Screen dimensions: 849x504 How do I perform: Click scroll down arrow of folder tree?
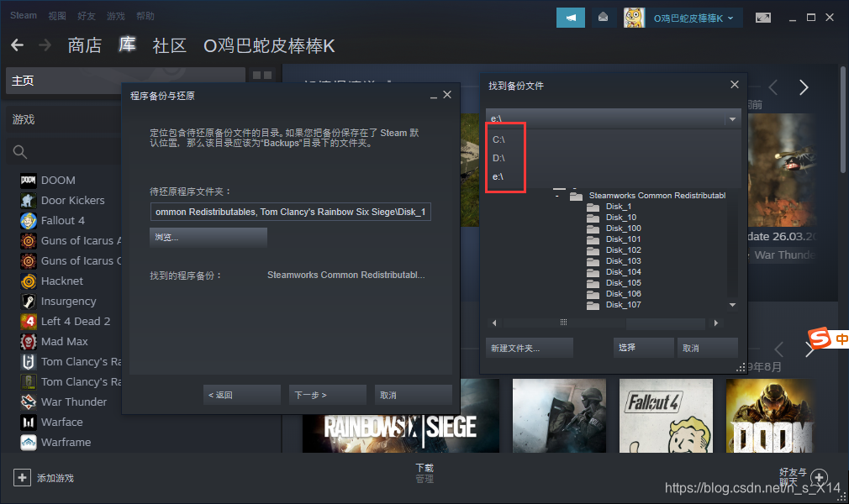coord(732,305)
